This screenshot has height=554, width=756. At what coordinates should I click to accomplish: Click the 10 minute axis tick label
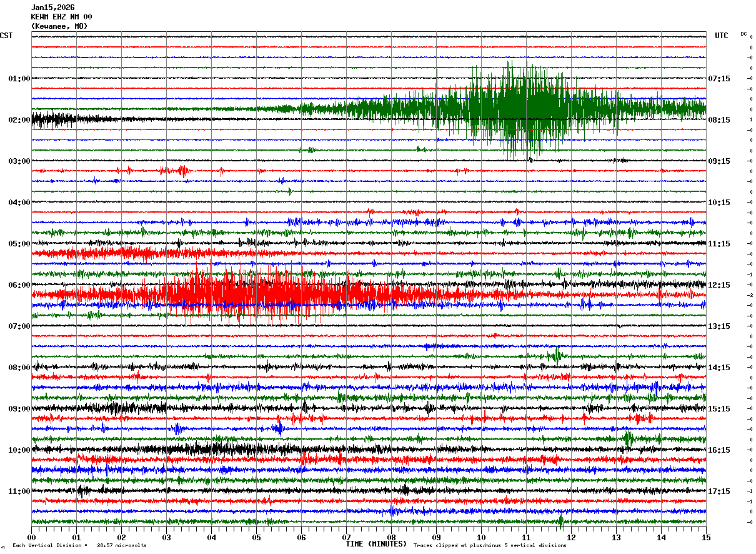click(481, 537)
